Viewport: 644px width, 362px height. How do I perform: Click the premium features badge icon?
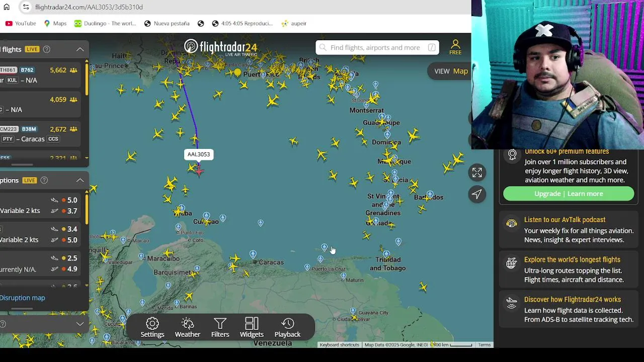pos(512,155)
